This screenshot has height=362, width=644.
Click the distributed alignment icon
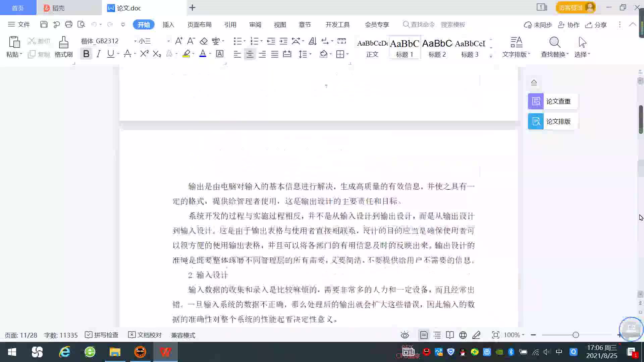[x=287, y=54]
